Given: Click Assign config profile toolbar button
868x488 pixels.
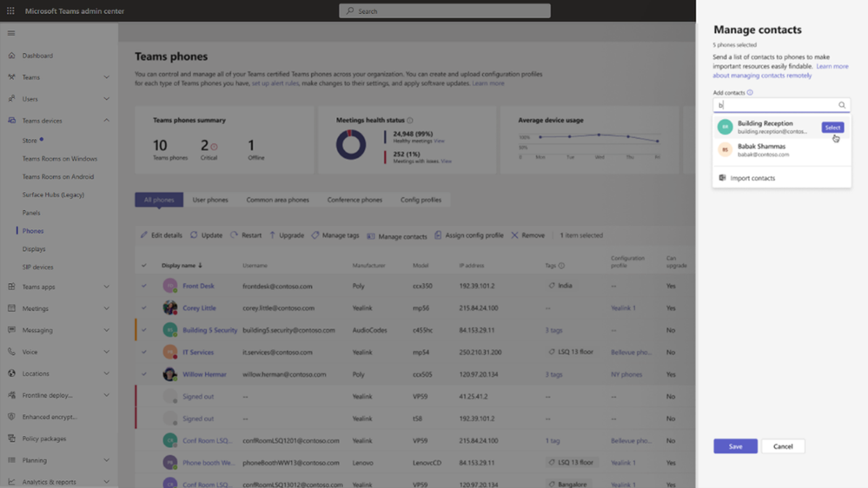Looking at the screenshot, I should (469, 235).
